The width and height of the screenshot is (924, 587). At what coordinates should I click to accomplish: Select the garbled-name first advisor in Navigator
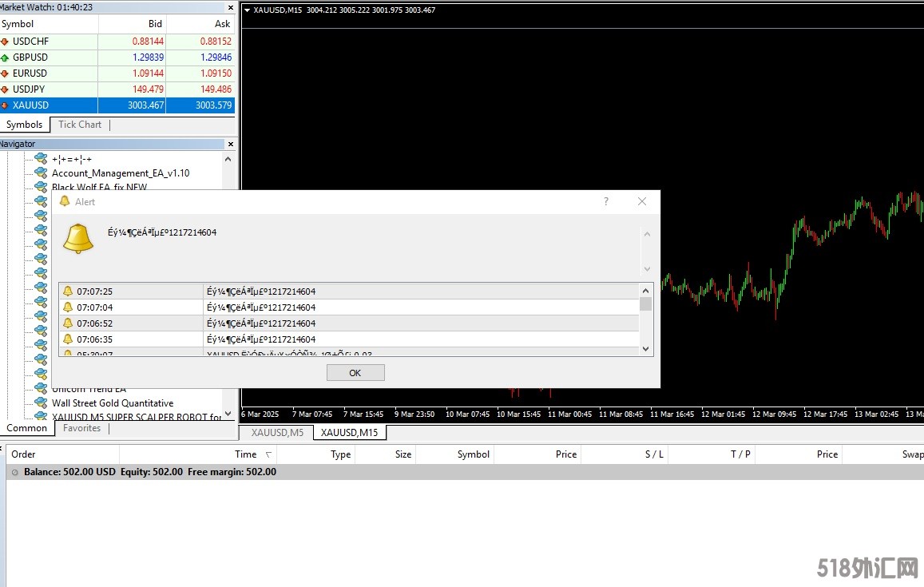pos(71,159)
